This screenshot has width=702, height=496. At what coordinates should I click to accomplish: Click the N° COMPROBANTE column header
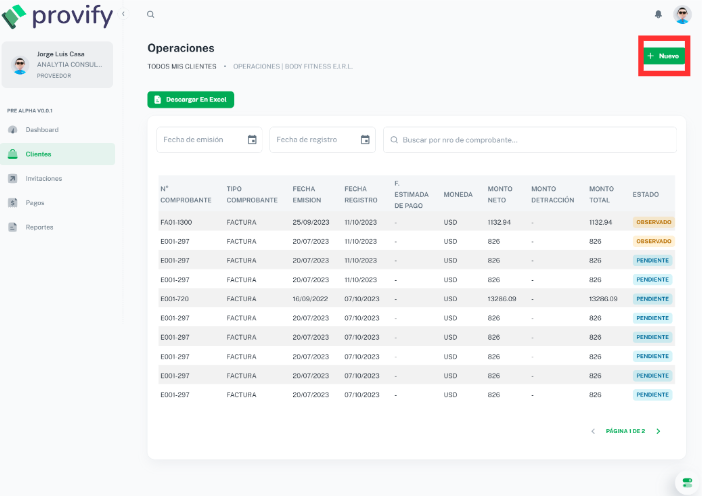186,194
